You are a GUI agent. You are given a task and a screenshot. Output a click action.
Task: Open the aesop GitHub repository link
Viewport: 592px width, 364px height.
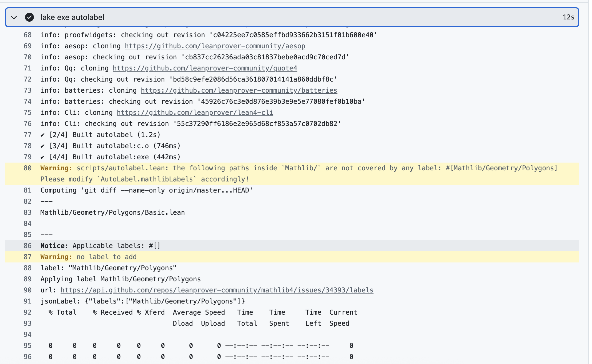(x=215, y=46)
